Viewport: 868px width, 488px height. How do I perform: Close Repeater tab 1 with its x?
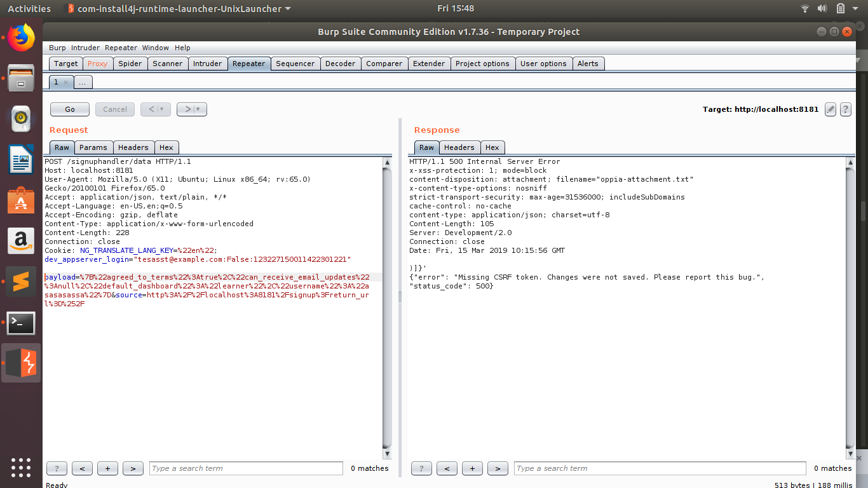pos(65,83)
